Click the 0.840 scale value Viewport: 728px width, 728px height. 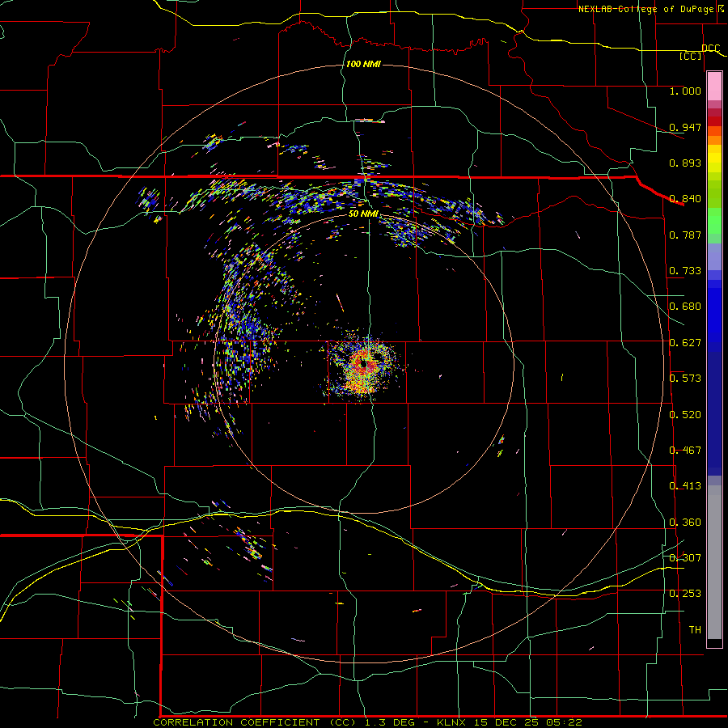pyautogui.click(x=685, y=199)
